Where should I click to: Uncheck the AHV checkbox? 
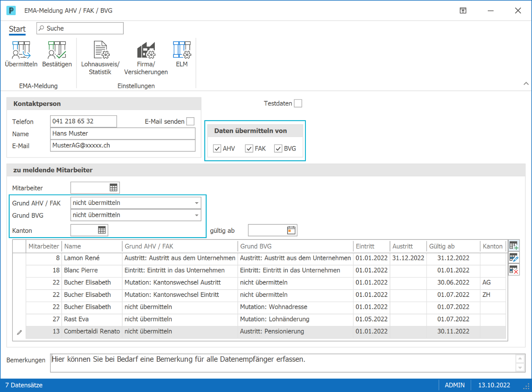tap(217, 149)
